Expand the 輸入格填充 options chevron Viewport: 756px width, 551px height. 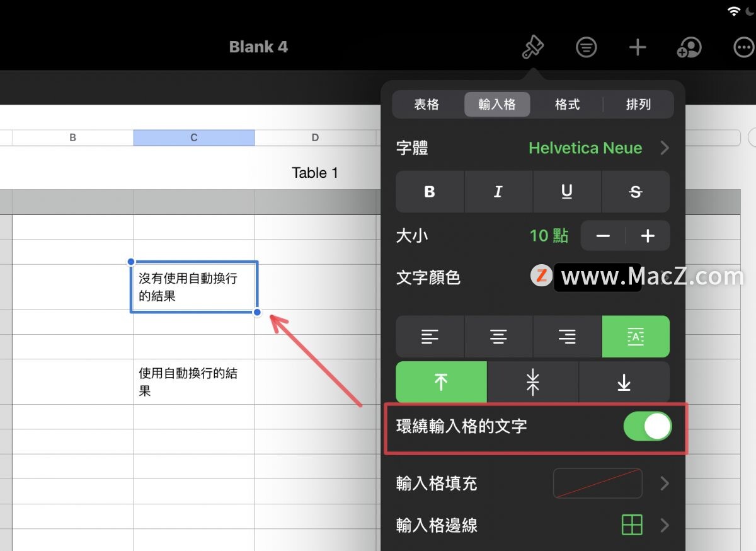pyautogui.click(x=665, y=484)
